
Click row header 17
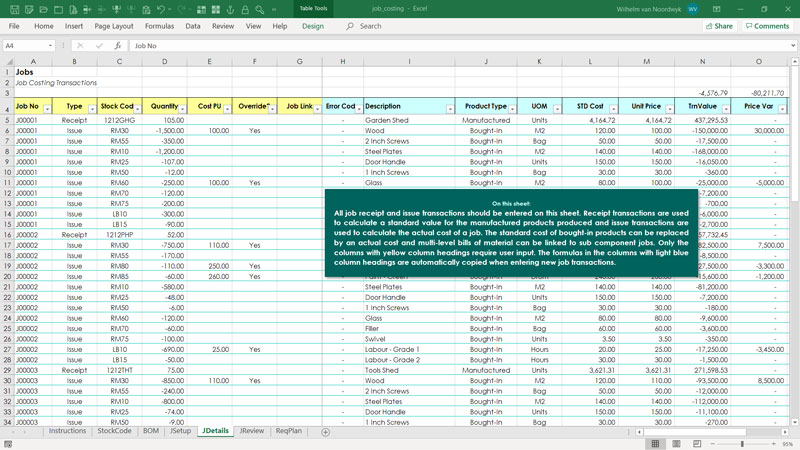[7, 245]
